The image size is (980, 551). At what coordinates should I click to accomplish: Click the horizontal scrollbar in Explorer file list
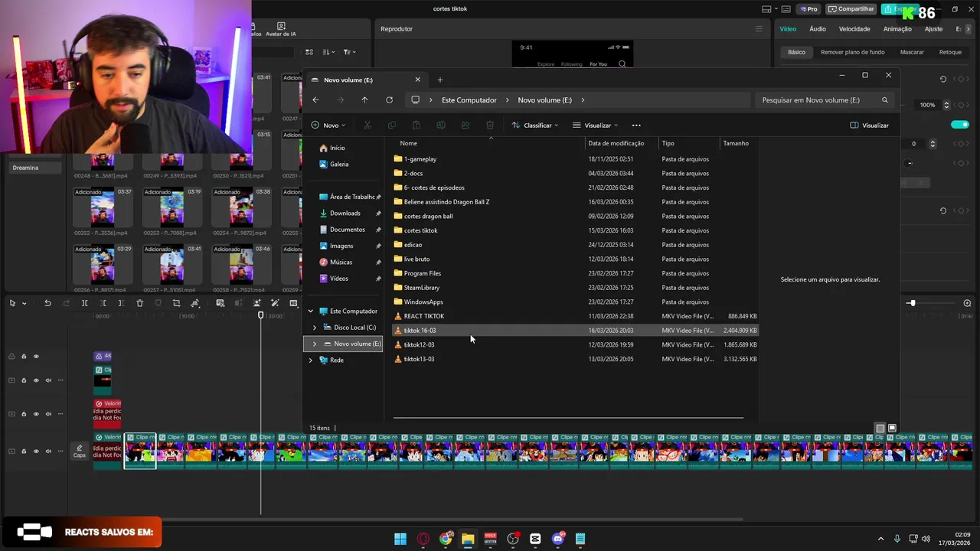[568, 418]
